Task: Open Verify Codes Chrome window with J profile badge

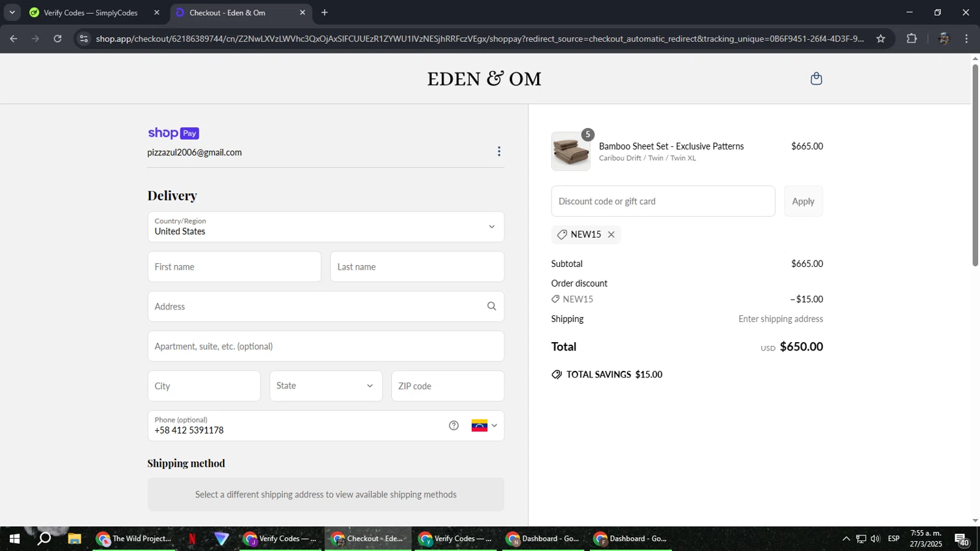Action: click(x=281, y=539)
